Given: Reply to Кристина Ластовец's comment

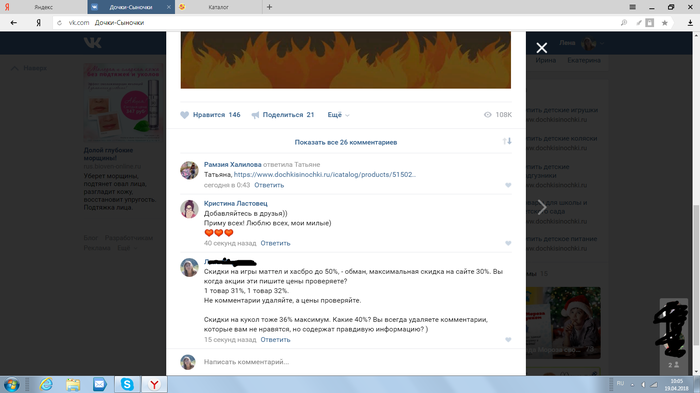Looking at the screenshot, I should (x=275, y=243).
